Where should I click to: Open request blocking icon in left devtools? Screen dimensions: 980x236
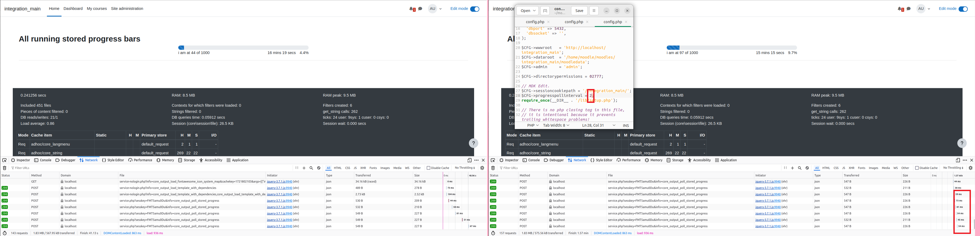(x=319, y=168)
